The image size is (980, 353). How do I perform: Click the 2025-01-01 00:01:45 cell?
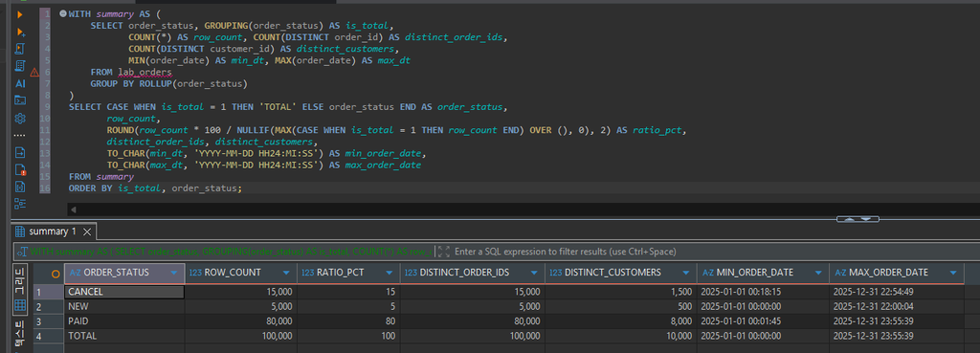point(763,321)
